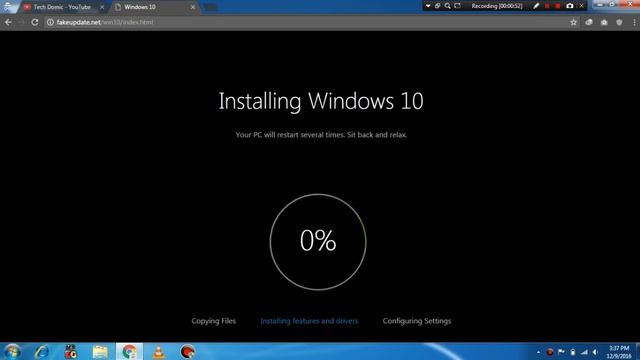Select the Windows 10 browser tab

[x=153, y=7]
